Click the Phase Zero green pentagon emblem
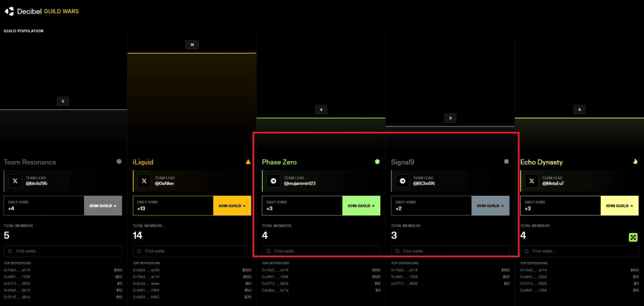 point(377,162)
